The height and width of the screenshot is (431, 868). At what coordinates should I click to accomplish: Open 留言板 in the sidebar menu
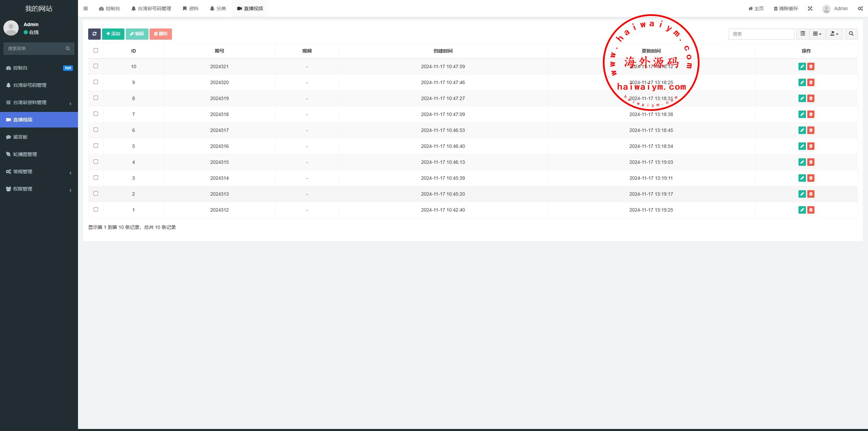pyautogui.click(x=20, y=137)
